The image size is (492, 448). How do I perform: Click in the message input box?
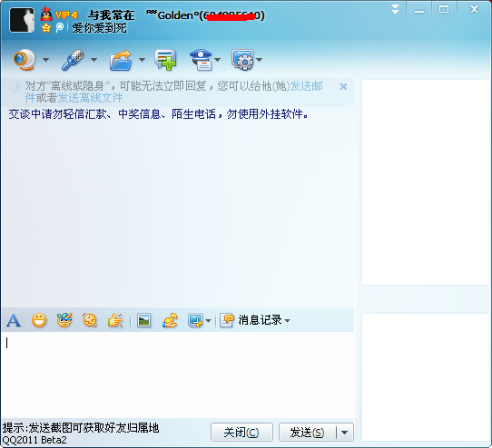click(178, 375)
